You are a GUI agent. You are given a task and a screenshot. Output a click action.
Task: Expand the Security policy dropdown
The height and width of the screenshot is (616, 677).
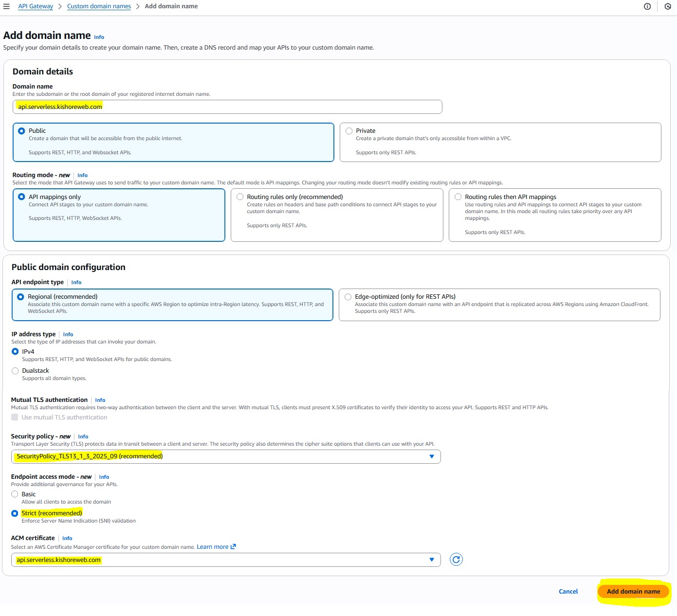(x=226, y=456)
